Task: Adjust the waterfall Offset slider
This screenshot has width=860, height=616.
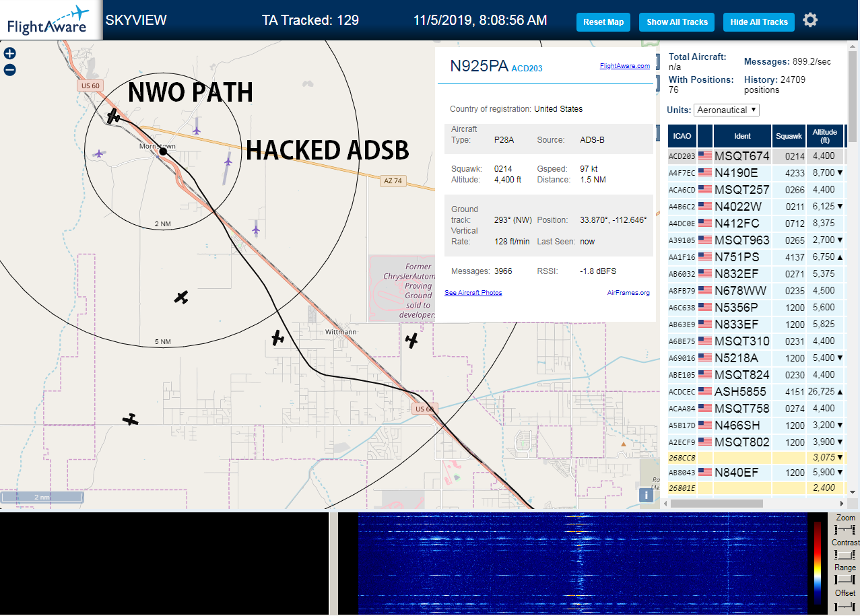Action: point(845,606)
